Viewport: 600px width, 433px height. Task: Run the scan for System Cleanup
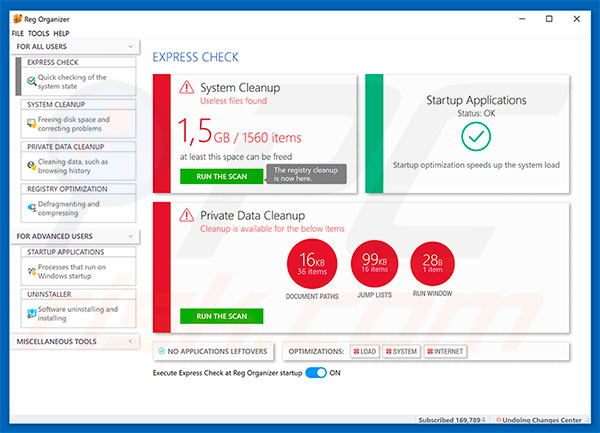(222, 176)
